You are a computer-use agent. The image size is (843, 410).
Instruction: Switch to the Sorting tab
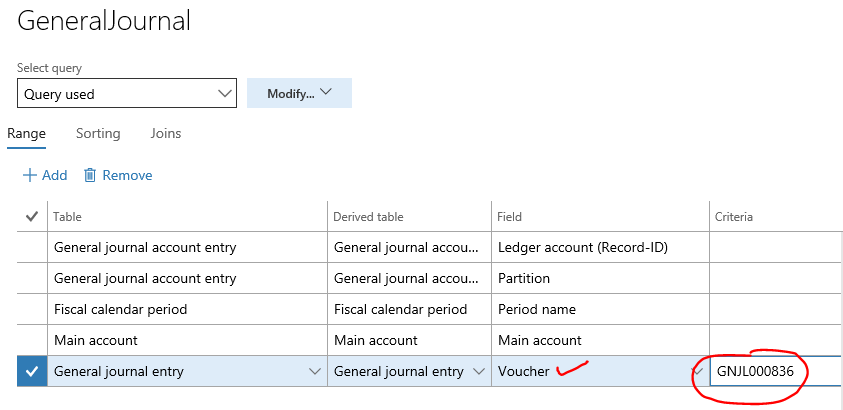(x=98, y=133)
